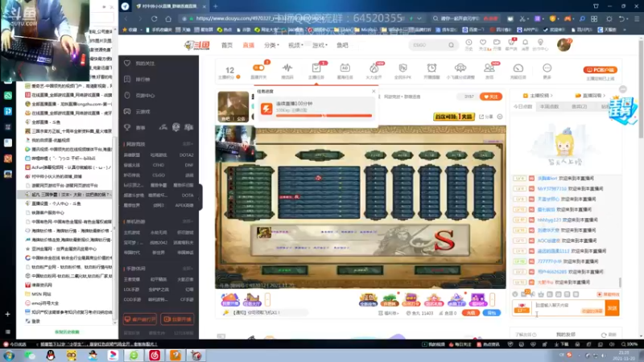This screenshot has height=362, width=644.
Task: Open the ranking bookmark item in dark sidebar
Action: point(138,79)
